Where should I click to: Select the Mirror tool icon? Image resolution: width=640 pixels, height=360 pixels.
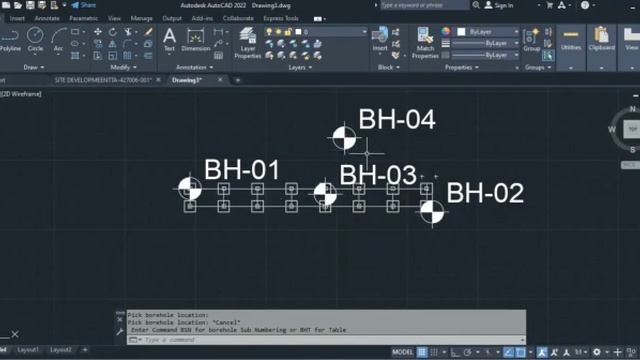[113, 43]
